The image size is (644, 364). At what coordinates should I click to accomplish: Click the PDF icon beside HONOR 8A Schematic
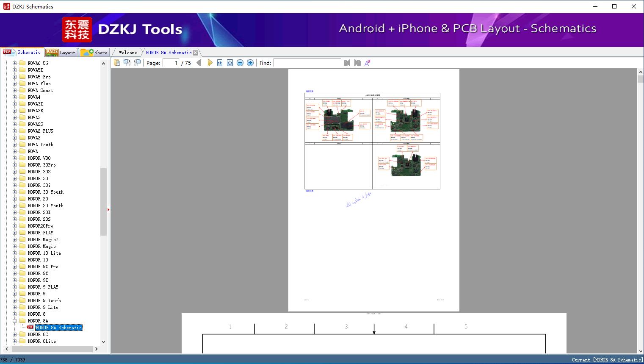(30, 328)
